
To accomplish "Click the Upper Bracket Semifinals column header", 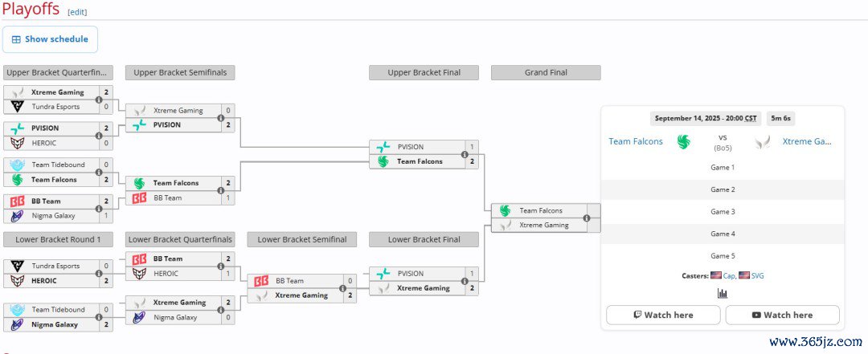I will pos(180,72).
